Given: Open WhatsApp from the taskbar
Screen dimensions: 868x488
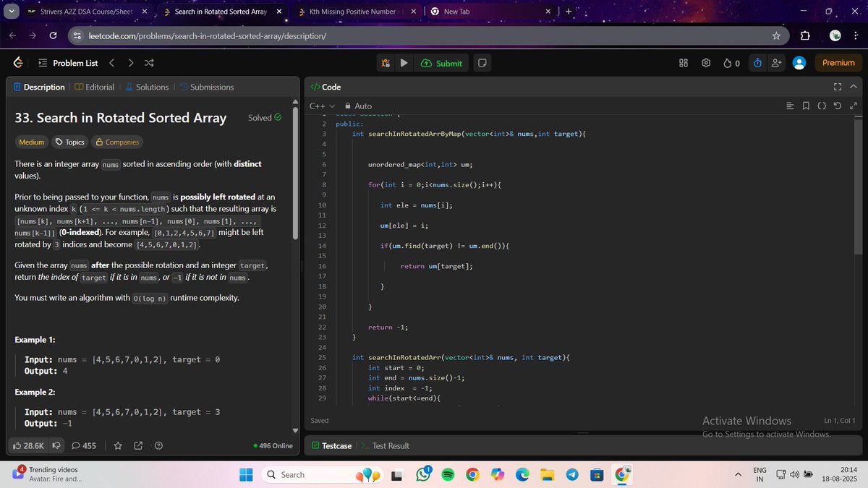Looking at the screenshot, I should coord(424,475).
